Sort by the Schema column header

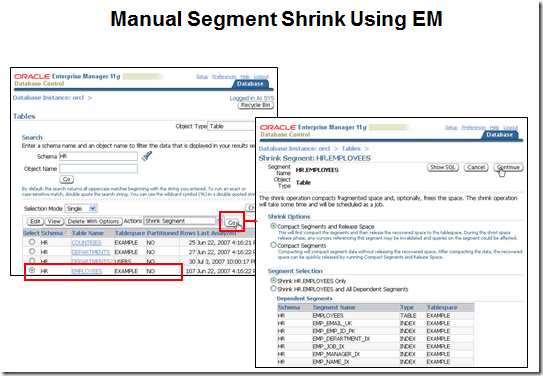(x=52, y=233)
